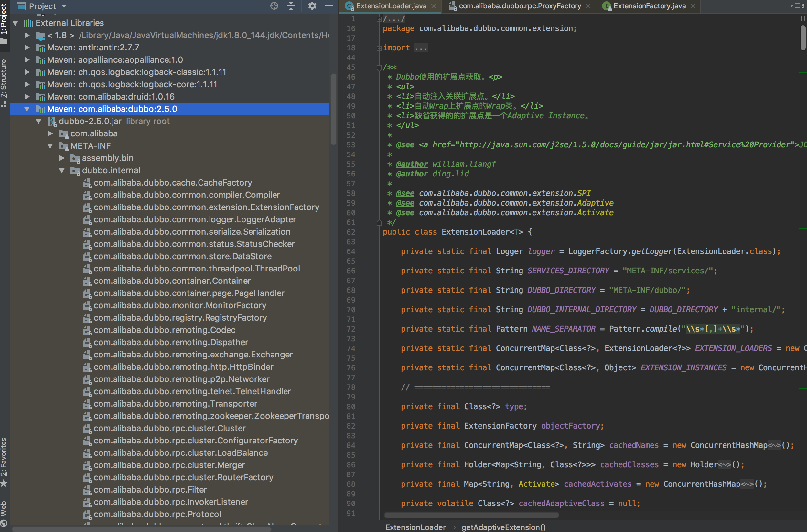The height and width of the screenshot is (532, 807).
Task: Click file icon for remoting.p2p.Networker
Action: click(x=87, y=379)
